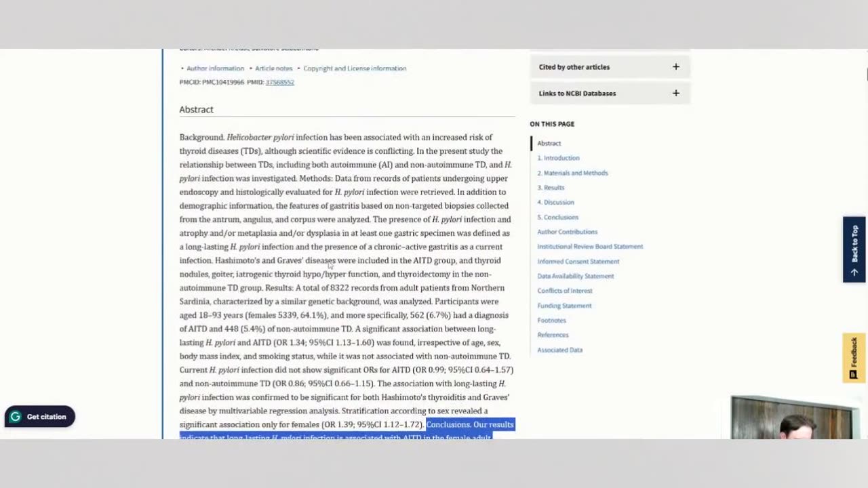
Task: Click the ON THIS PAGE heading
Action: (552, 124)
